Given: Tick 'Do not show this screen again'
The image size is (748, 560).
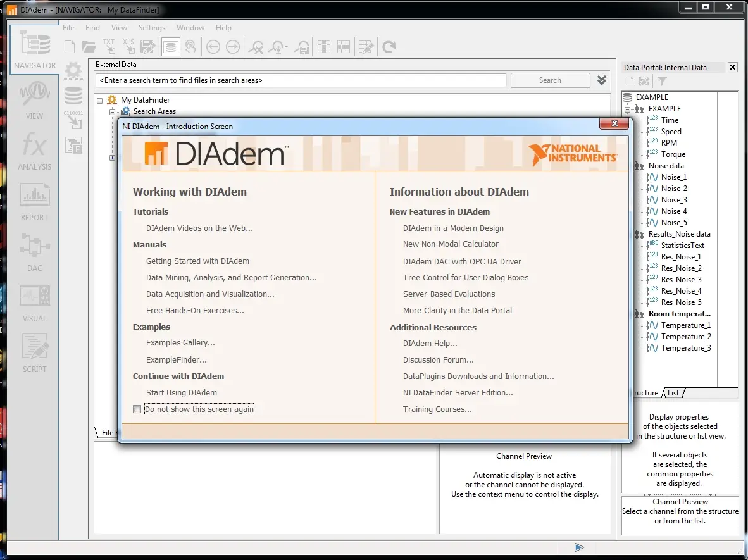Looking at the screenshot, I should [137, 409].
